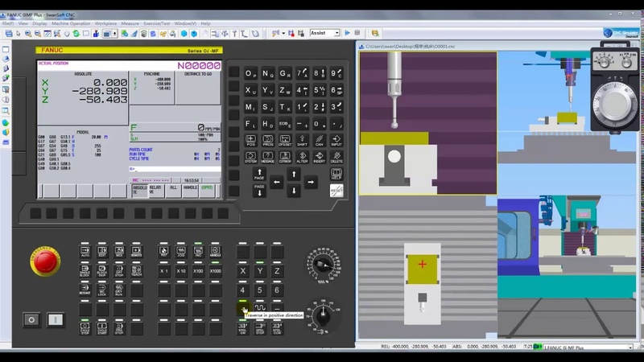Click the feedrate override WW% dial
Image resolution: width=644 pixels, height=362 pixels.
(324, 265)
